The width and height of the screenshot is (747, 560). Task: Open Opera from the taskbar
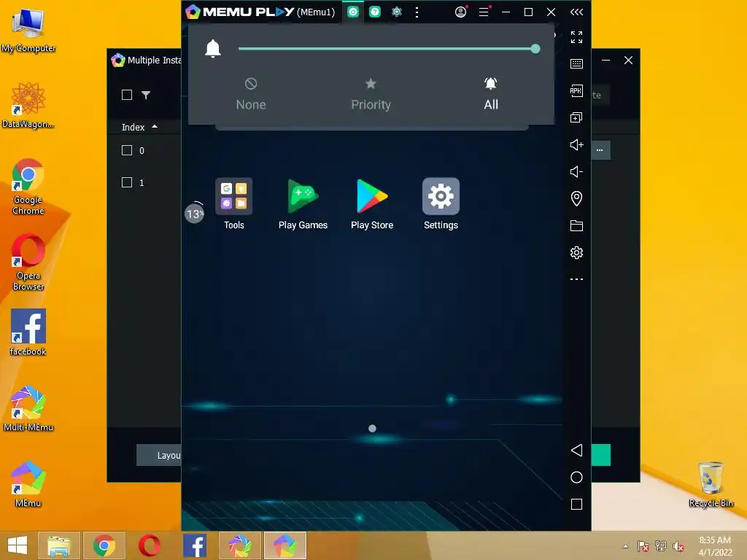pos(149,545)
